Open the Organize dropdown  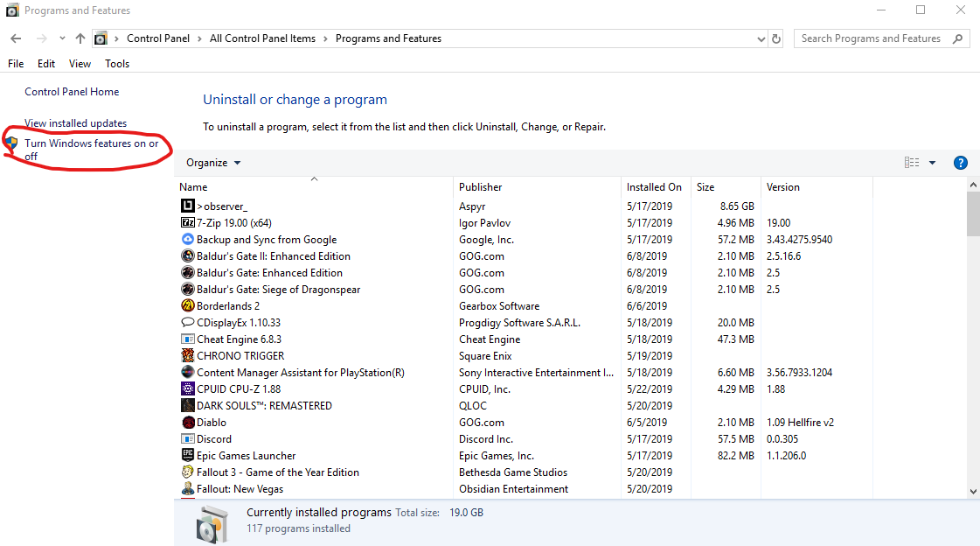click(213, 163)
